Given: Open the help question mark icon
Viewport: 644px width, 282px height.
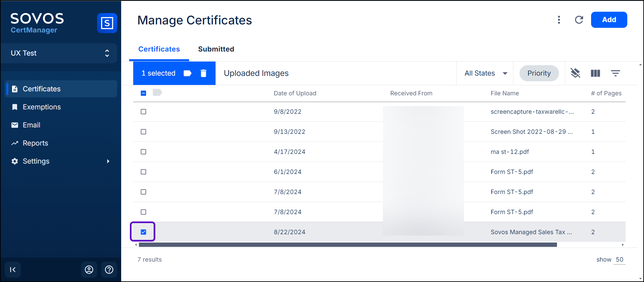Looking at the screenshot, I should [x=109, y=270].
